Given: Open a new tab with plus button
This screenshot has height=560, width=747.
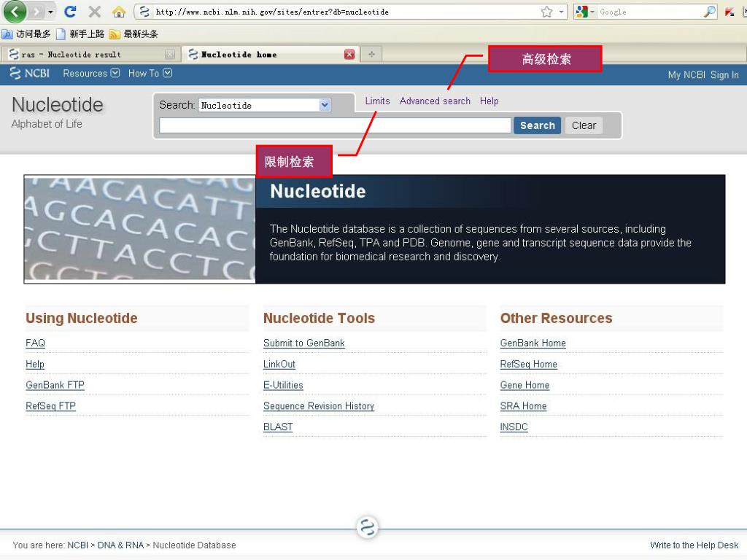Looking at the screenshot, I should pos(371,54).
